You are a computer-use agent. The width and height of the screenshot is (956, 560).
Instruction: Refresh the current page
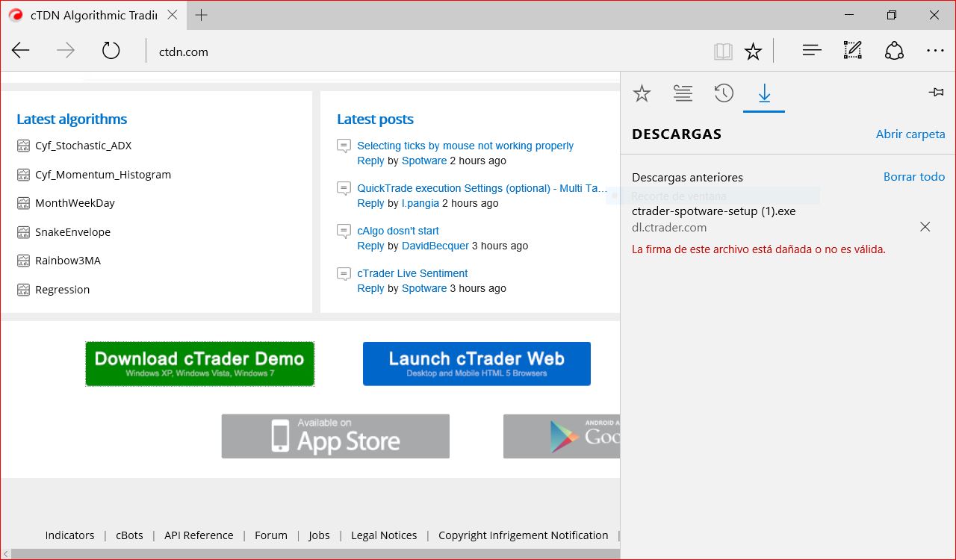tap(111, 51)
